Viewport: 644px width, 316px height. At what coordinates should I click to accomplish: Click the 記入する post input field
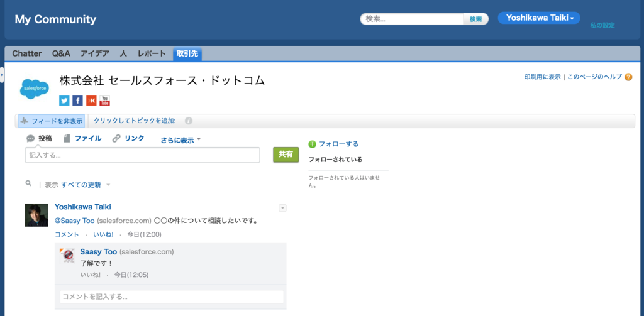pyautogui.click(x=143, y=155)
